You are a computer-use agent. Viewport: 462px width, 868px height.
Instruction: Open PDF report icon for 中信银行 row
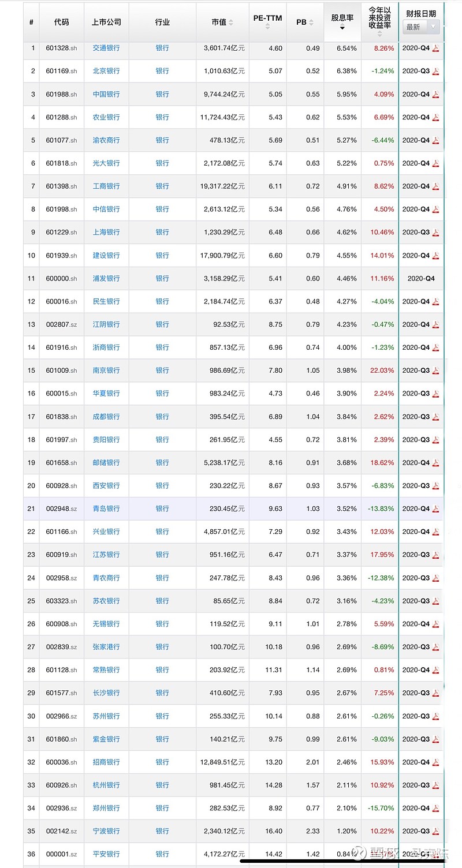point(436,209)
